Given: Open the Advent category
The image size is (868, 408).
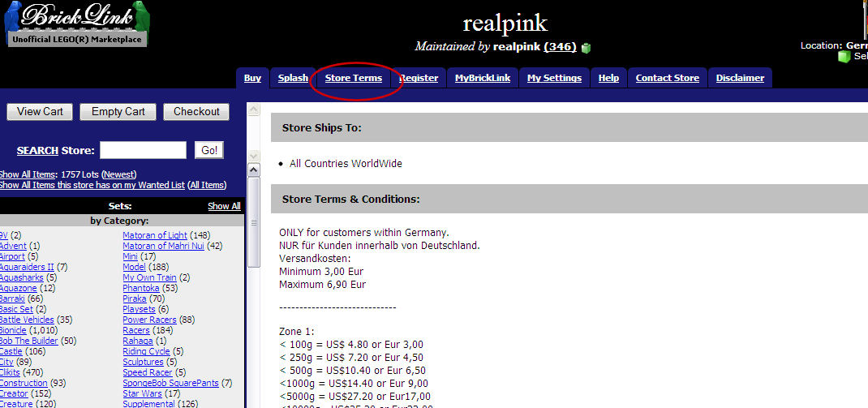Looking at the screenshot, I should click(13, 246).
